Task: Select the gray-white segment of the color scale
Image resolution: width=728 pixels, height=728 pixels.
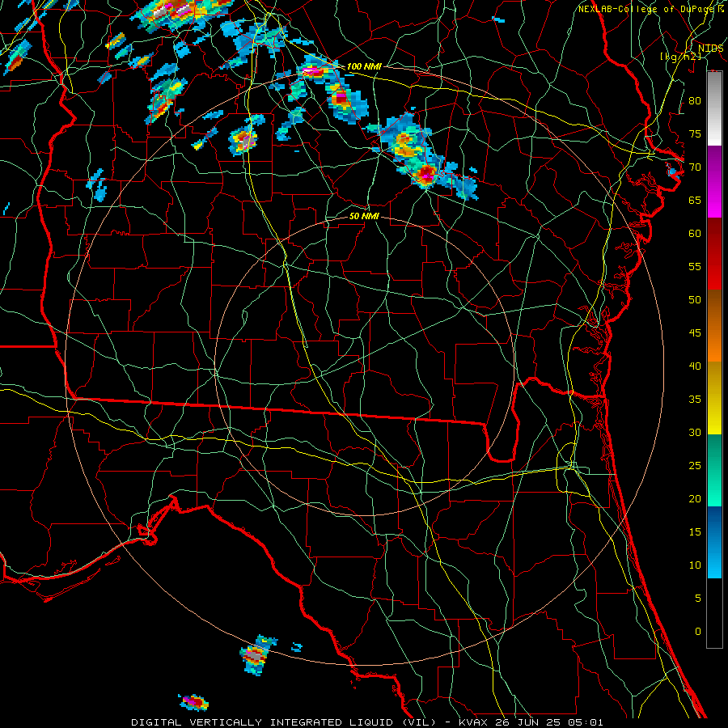Action: click(714, 108)
